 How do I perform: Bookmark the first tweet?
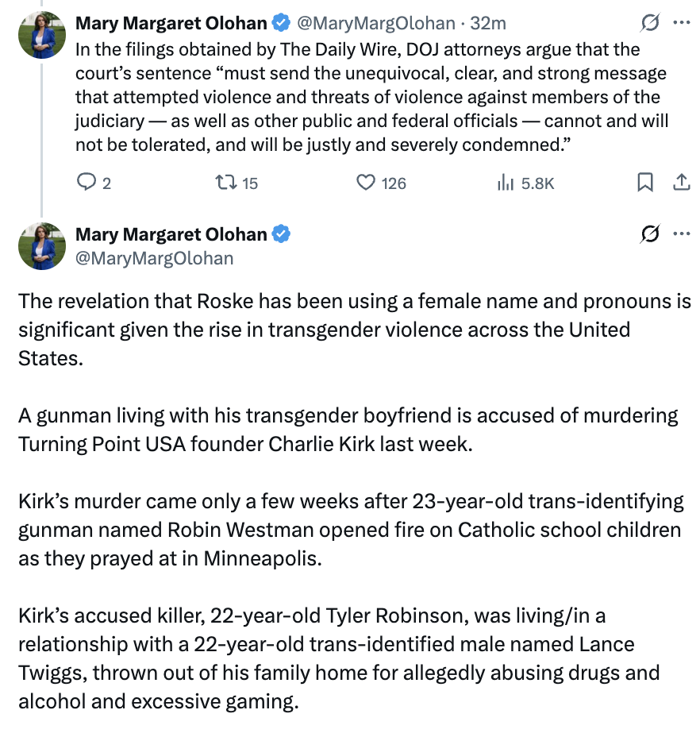[x=645, y=183]
